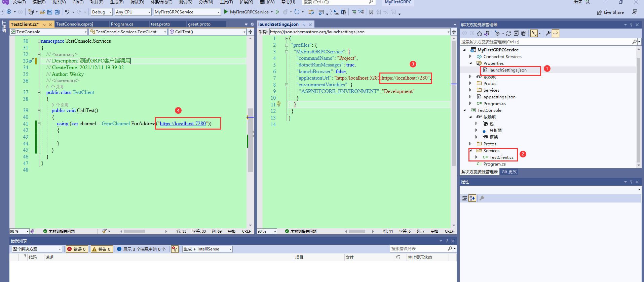
Task: Click the Navigate Backward icon
Action: 9,12
